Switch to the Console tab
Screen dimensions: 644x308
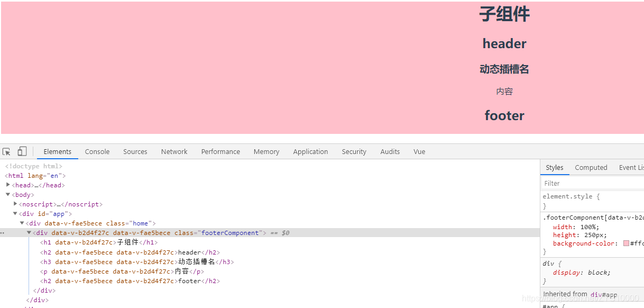tap(97, 152)
